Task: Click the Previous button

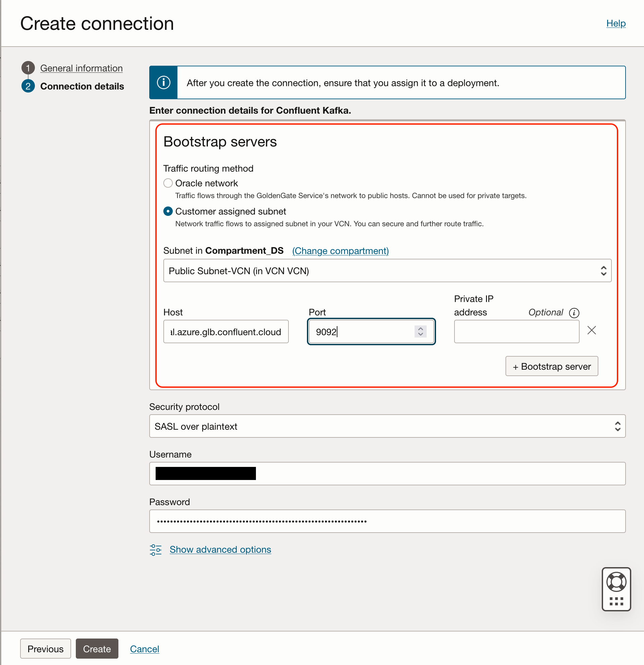Action: tap(46, 649)
